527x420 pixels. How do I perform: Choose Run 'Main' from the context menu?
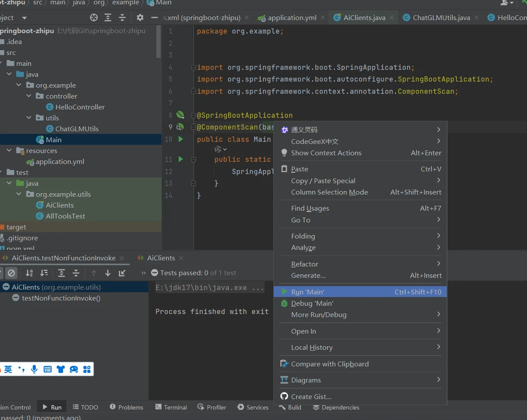[308, 292]
